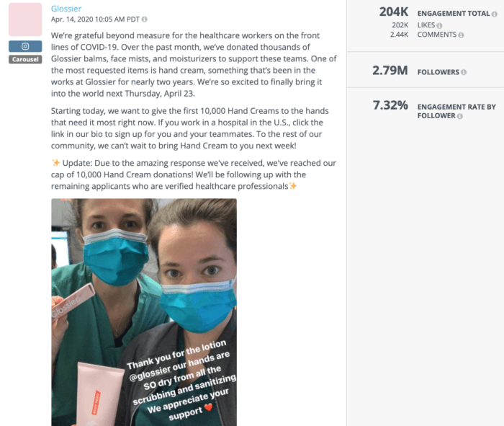Screen dimensions: 504x426
Task: Click the Carousel post type label
Action: coord(25,60)
